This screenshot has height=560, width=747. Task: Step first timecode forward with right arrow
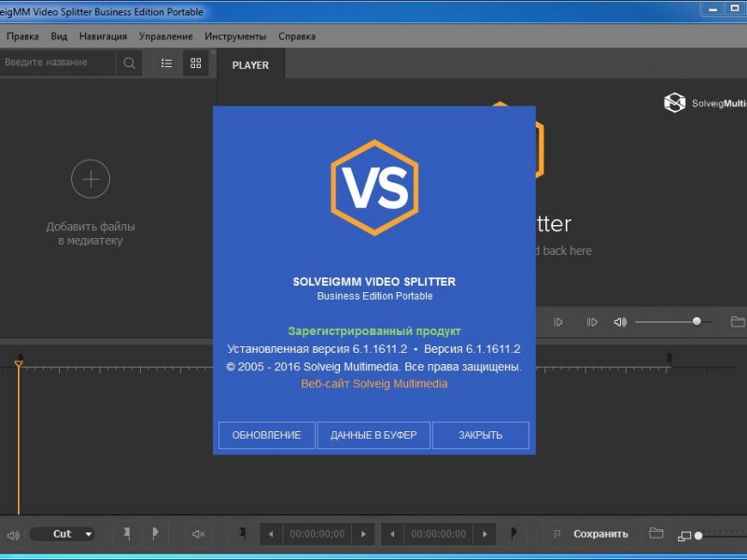[x=363, y=534]
